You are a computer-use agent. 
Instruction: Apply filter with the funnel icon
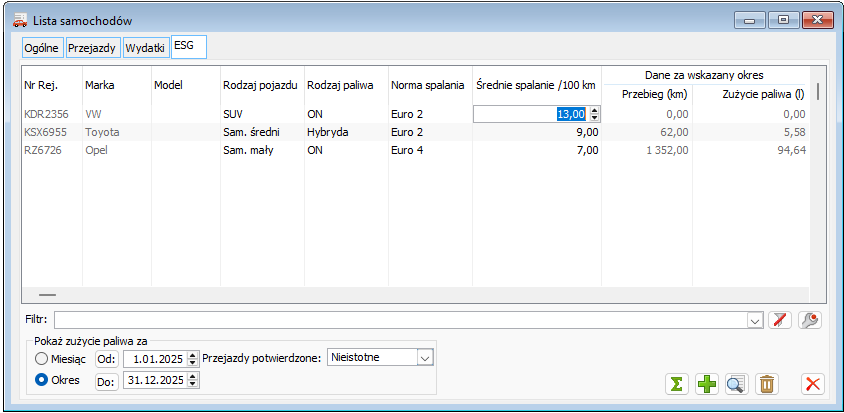(780, 320)
